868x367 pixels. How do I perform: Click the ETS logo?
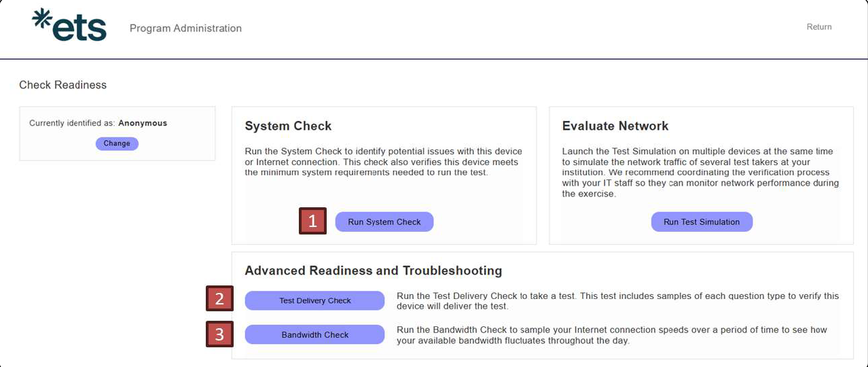(69, 25)
